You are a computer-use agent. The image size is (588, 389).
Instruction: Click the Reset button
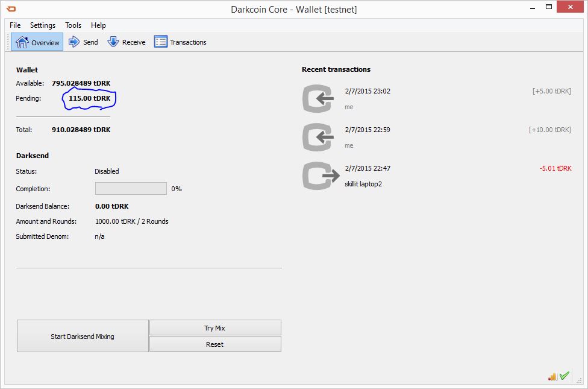click(215, 344)
